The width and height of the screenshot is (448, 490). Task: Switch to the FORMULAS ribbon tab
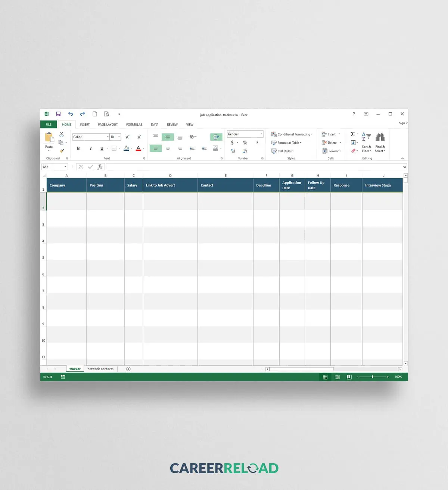(134, 125)
